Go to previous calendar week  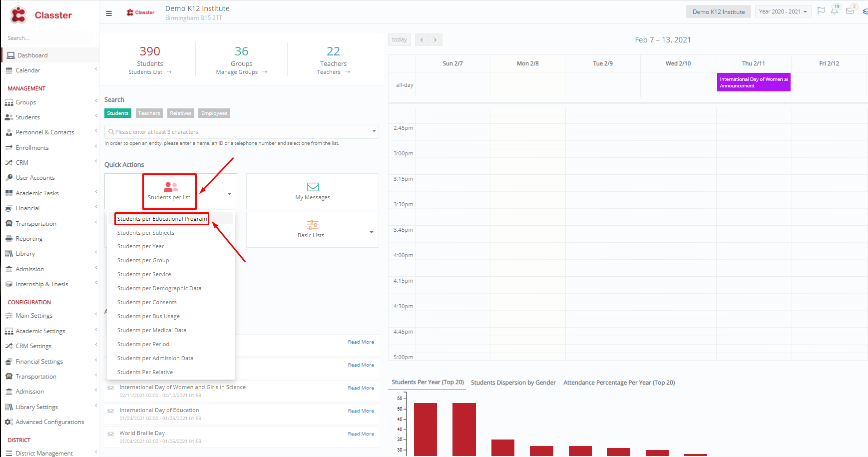pyautogui.click(x=422, y=40)
